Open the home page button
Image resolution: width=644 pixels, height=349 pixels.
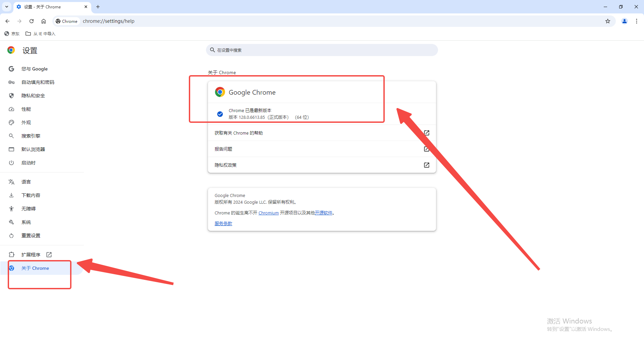(x=44, y=21)
